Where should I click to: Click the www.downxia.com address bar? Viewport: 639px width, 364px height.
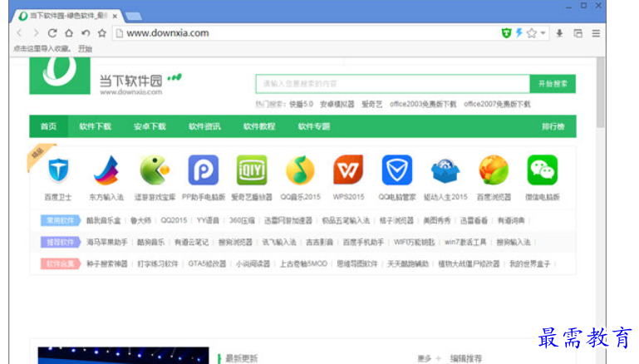pos(306,33)
